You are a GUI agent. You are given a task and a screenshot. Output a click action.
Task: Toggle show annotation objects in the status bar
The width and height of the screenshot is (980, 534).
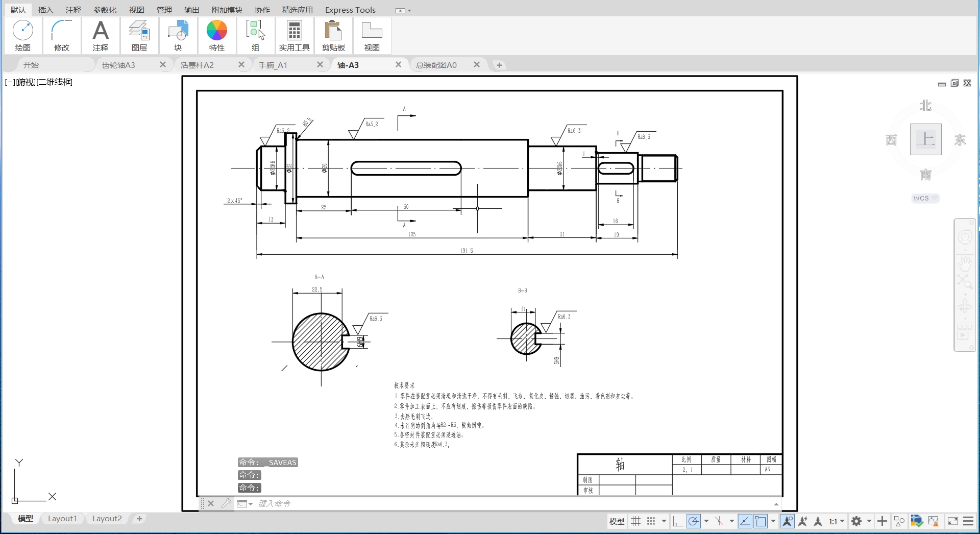(x=787, y=521)
